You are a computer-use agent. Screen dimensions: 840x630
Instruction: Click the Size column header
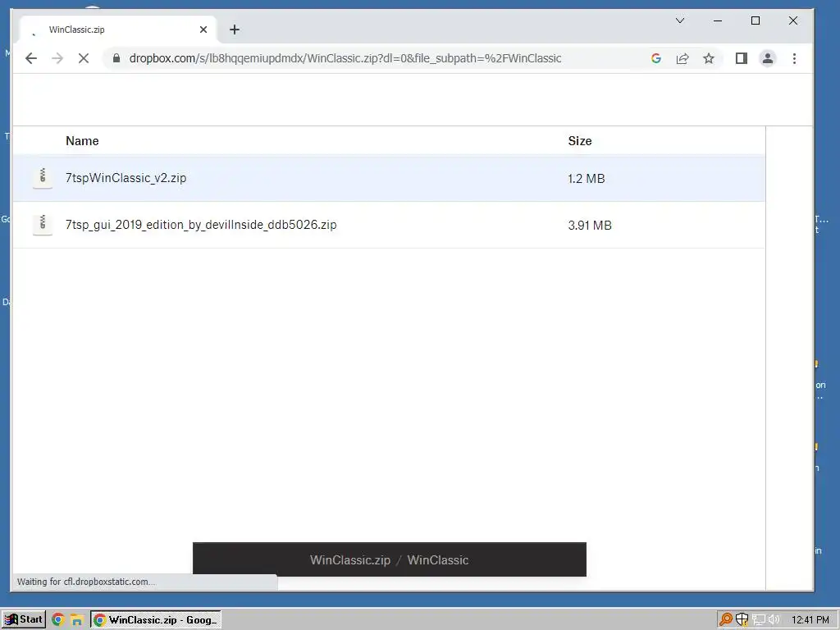pos(580,141)
